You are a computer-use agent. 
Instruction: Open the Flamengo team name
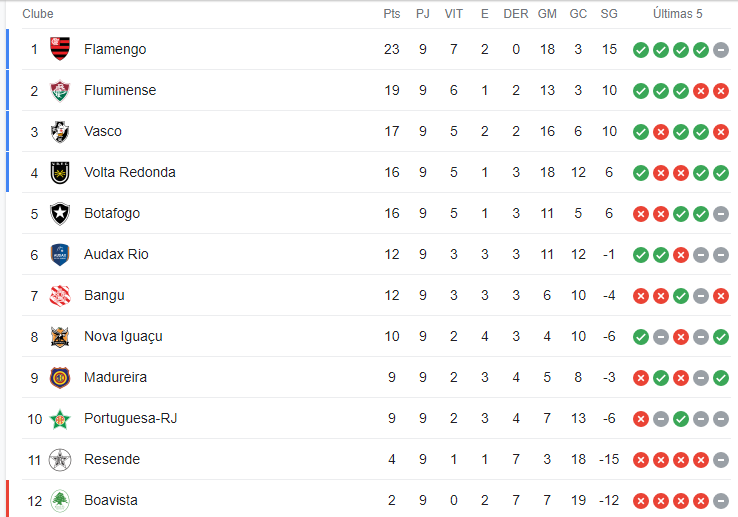pos(115,49)
